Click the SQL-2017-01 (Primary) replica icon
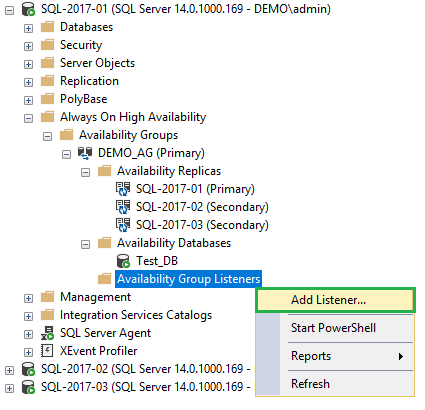 (x=123, y=189)
